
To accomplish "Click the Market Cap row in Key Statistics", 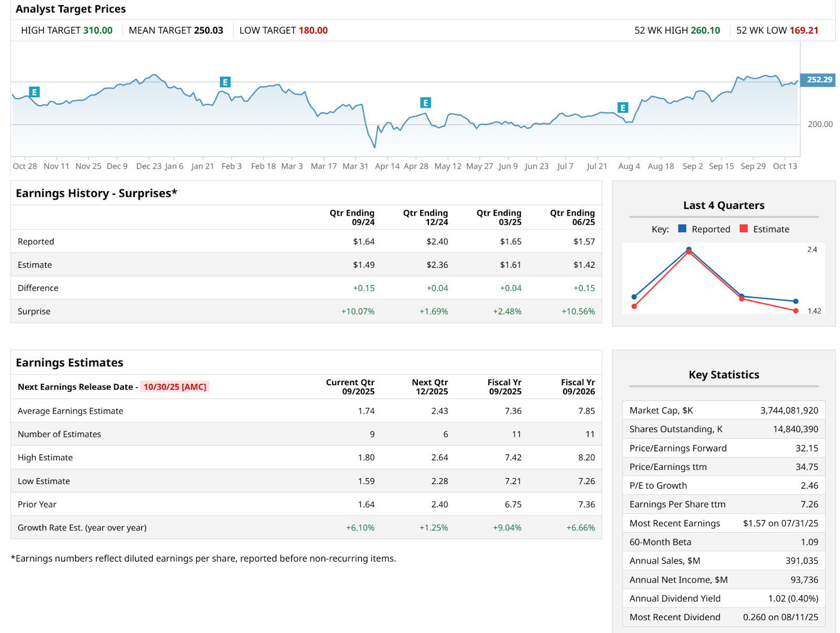I will (723, 410).
